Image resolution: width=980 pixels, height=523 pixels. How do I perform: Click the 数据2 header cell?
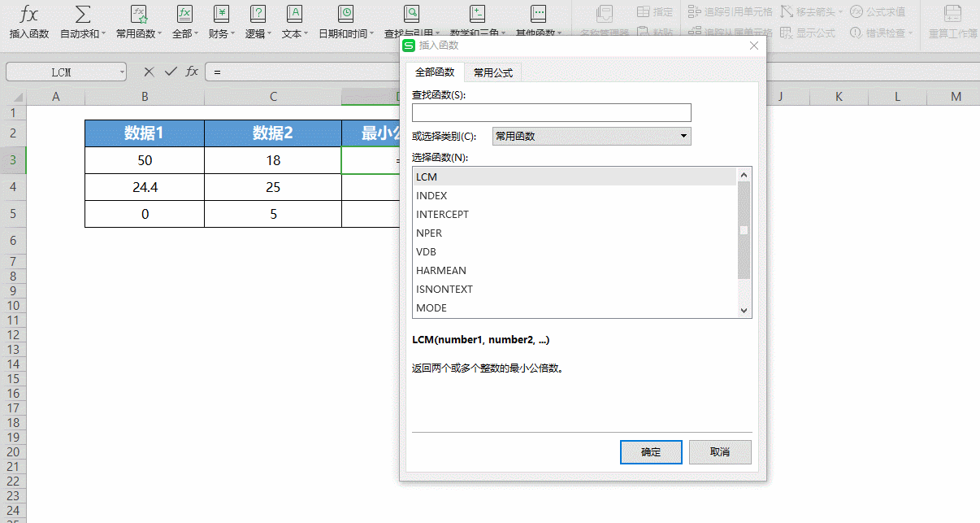[x=273, y=133]
